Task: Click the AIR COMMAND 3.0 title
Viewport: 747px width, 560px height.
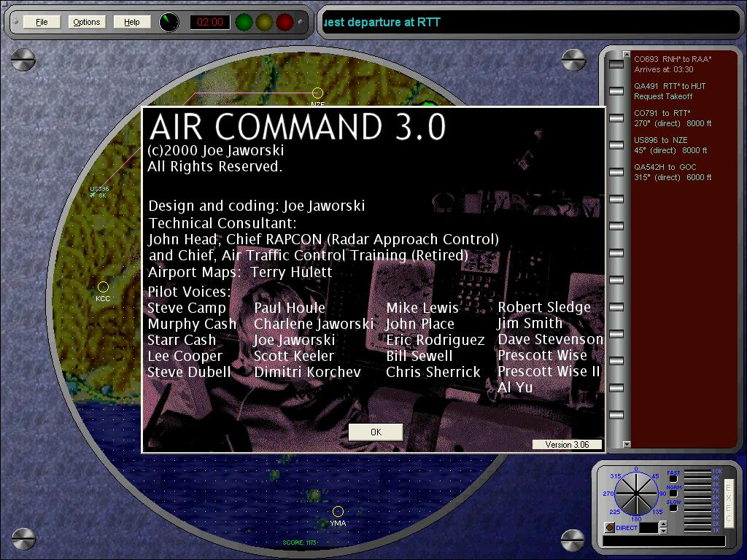Action: coord(298,127)
